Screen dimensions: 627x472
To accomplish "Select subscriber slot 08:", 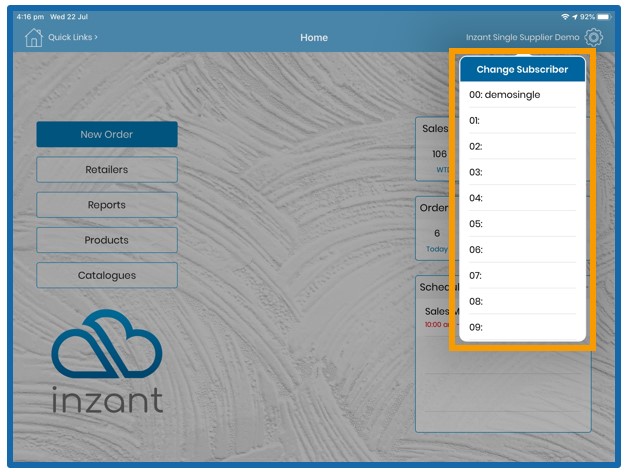I will (x=522, y=301).
